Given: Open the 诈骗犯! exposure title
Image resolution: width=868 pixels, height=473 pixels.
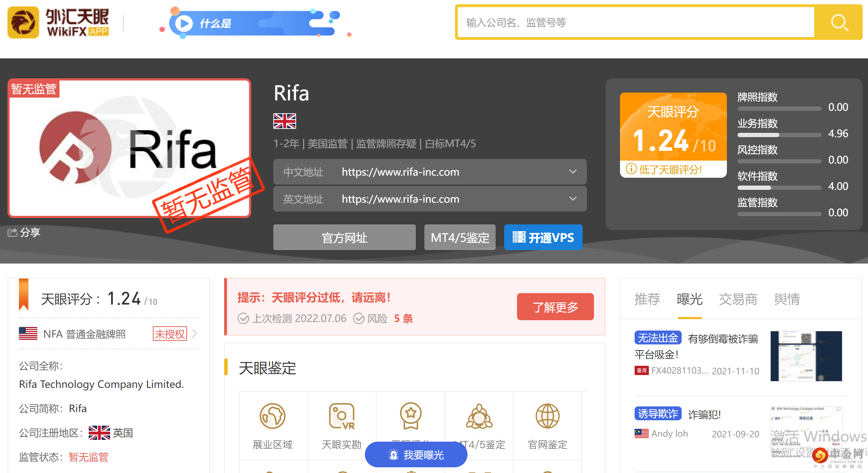Looking at the screenshot, I should click(x=704, y=414).
